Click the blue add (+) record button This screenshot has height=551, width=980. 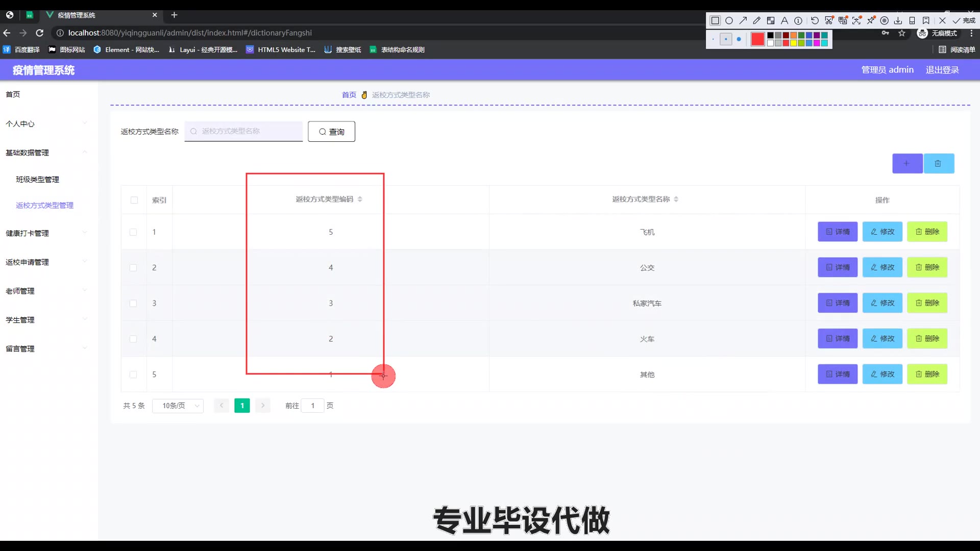point(907,163)
